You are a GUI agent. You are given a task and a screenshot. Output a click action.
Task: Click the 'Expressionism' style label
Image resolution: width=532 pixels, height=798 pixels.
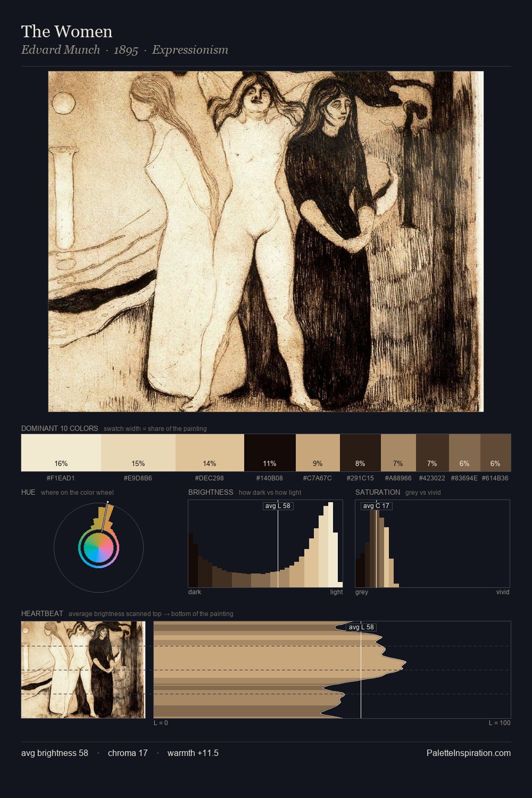[x=190, y=50]
